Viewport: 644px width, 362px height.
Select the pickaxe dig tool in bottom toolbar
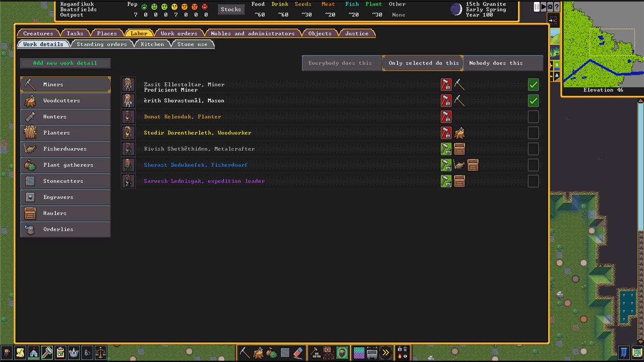245,352
